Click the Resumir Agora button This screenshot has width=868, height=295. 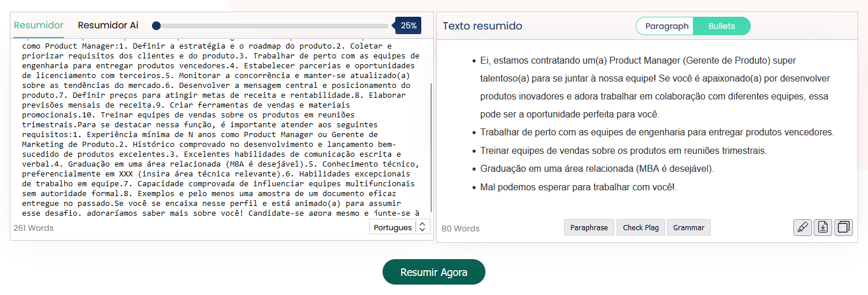(x=434, y=272)
